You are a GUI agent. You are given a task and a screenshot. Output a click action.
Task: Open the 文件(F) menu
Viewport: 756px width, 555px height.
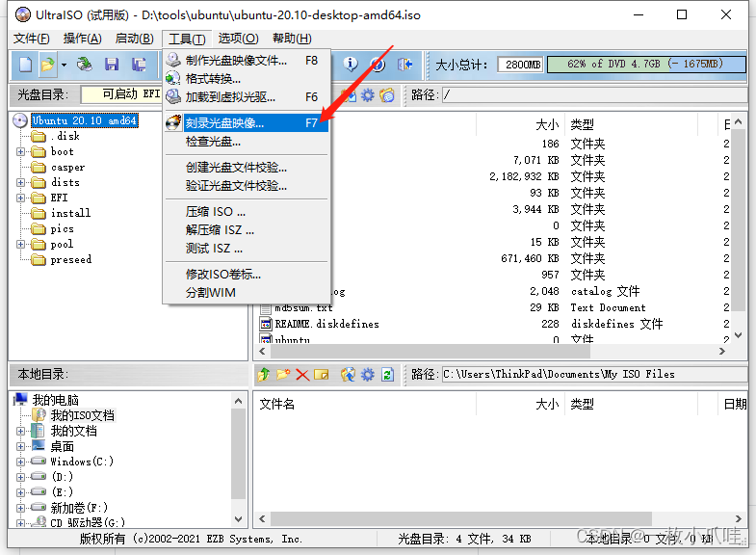click(x=32, y=39)
